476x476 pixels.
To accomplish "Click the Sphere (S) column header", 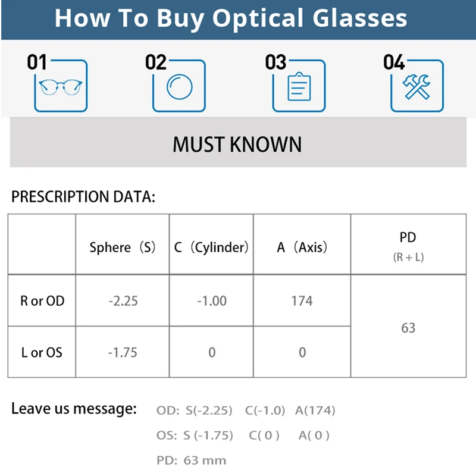I will [x=122, y=248].
